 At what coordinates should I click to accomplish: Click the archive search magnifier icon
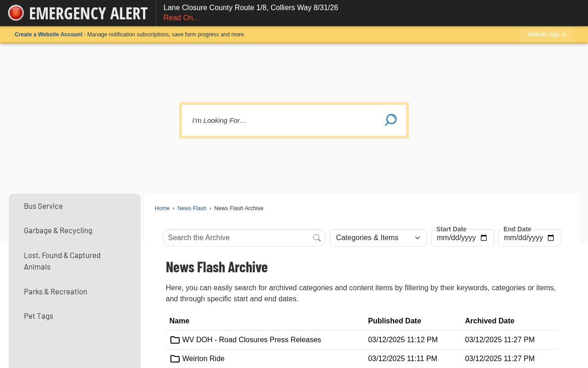point(317,238)
